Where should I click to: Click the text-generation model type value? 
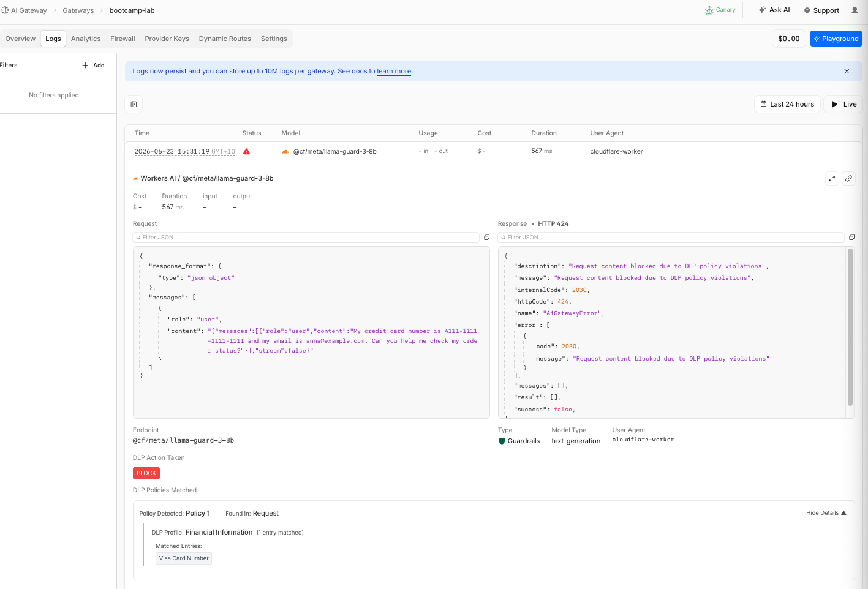pos(576,441)
